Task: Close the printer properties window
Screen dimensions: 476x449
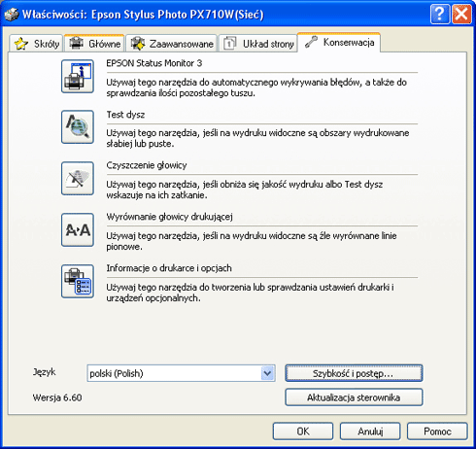Action: pos(461,14)
